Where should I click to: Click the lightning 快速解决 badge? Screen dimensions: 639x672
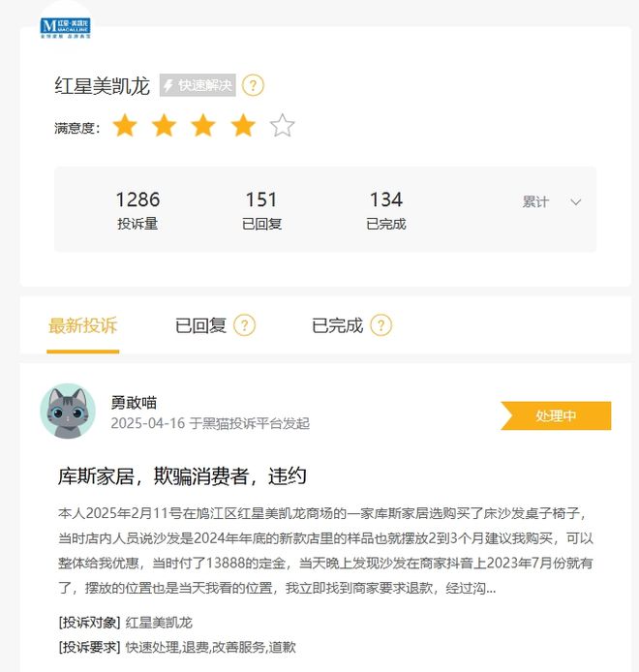tap(198, 85)
